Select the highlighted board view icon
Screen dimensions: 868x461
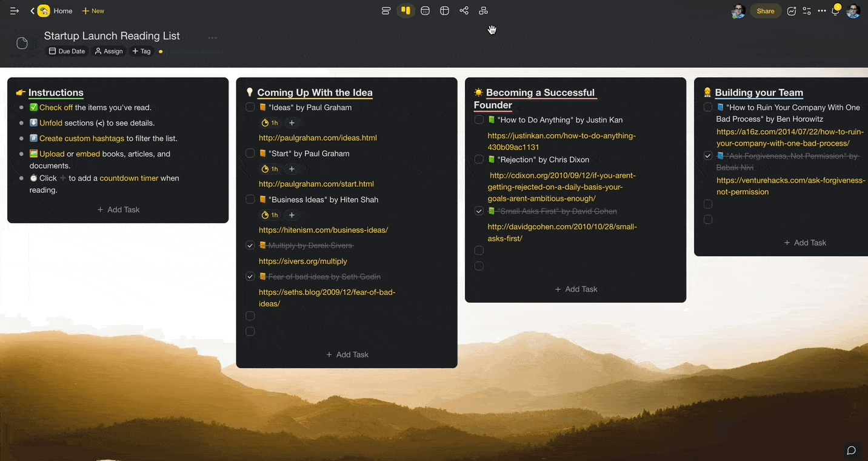click(x=406, y=10)
